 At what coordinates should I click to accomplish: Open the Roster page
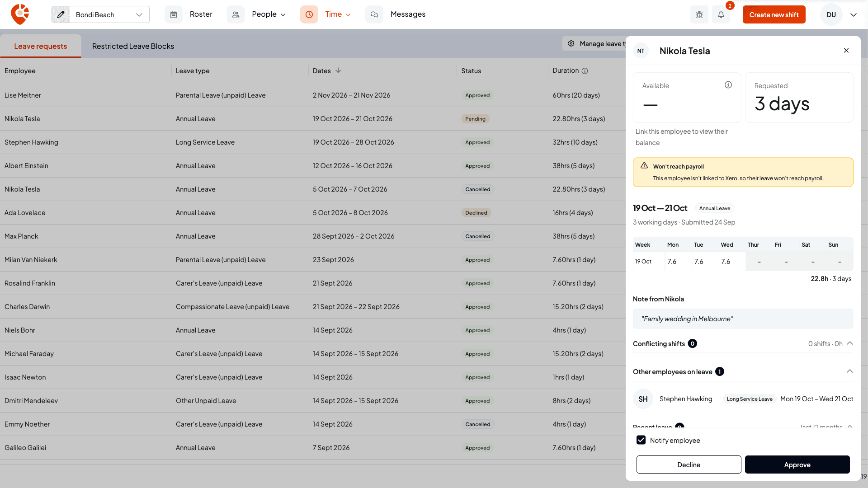click(201, 14)
